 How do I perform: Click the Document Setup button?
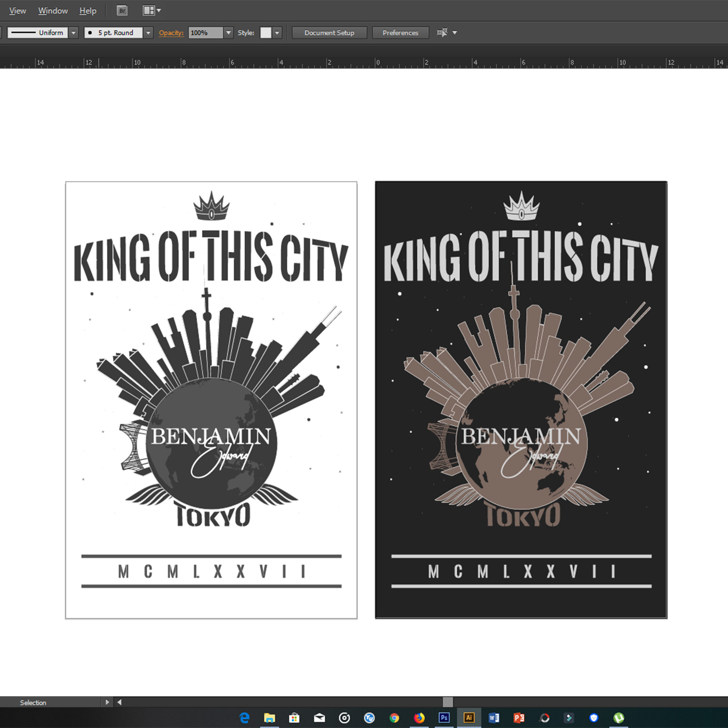[329, 33]
